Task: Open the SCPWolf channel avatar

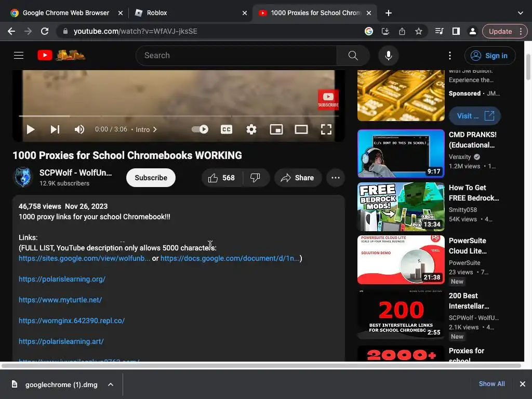Action: tap(23, 177)
